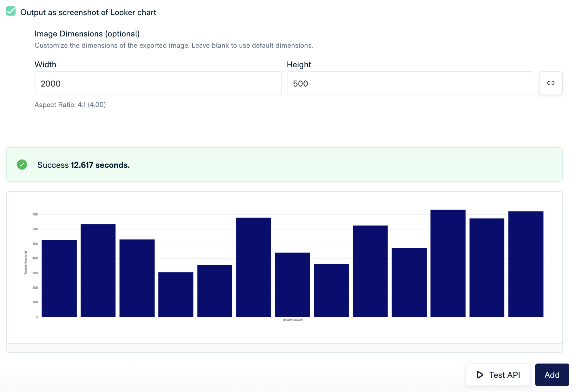Click the Add button
Viewport: 573px width, 392px height.
click(552, 375)
